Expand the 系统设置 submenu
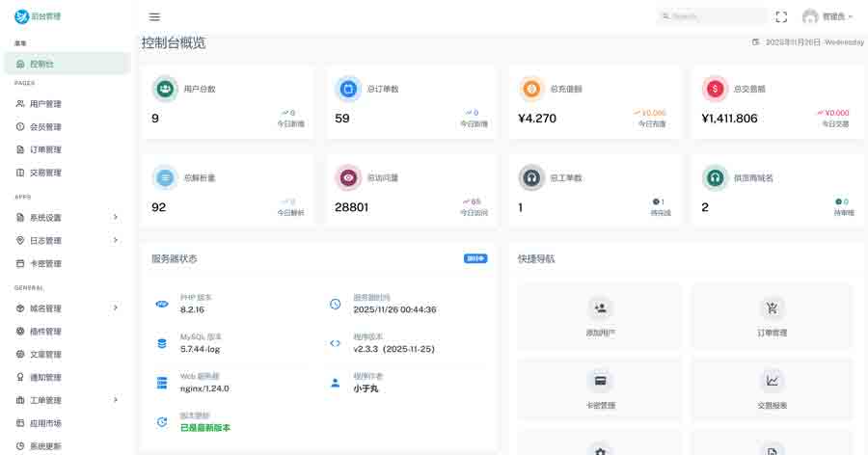The image size is (868, 455). click(66, 218)
